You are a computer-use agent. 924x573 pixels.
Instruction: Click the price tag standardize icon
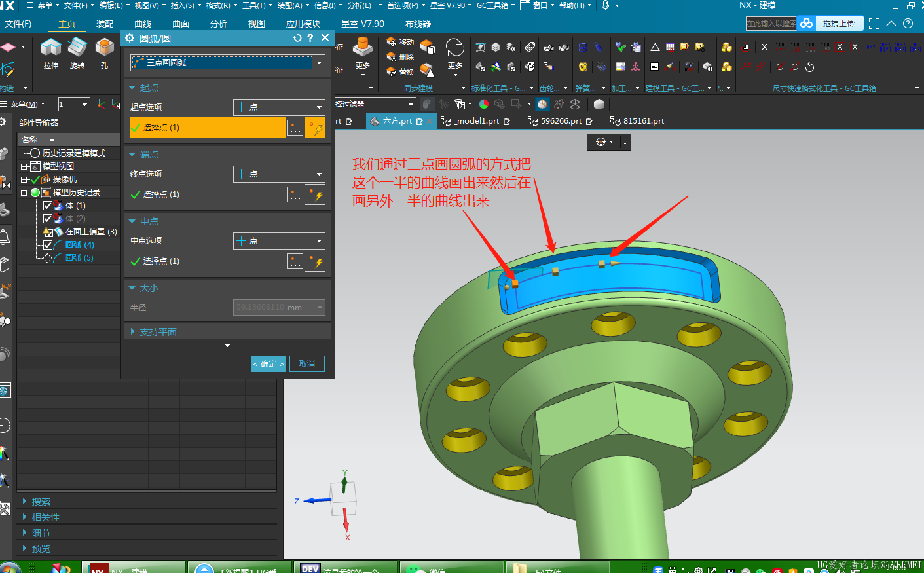click(x=530, y=47)
